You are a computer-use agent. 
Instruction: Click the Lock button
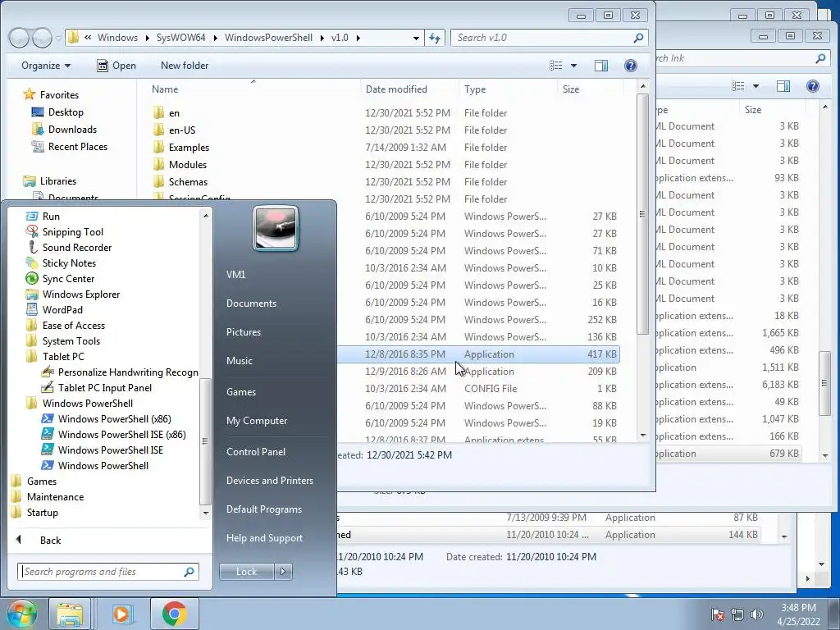pos(246,572)
